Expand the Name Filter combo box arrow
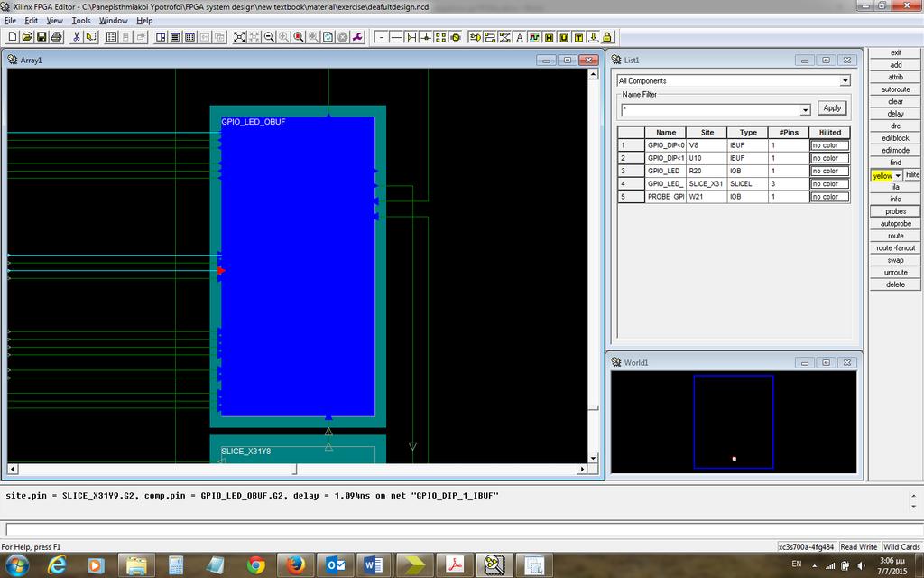924x578 pixels. click(x=805, y=110)
